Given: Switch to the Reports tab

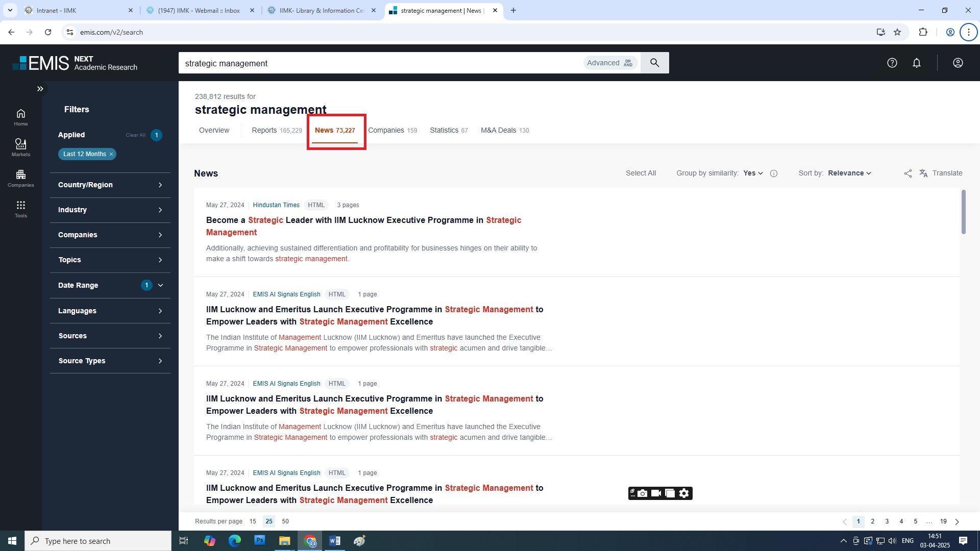Looking at the screenshot, I should [x=276, y=130].
